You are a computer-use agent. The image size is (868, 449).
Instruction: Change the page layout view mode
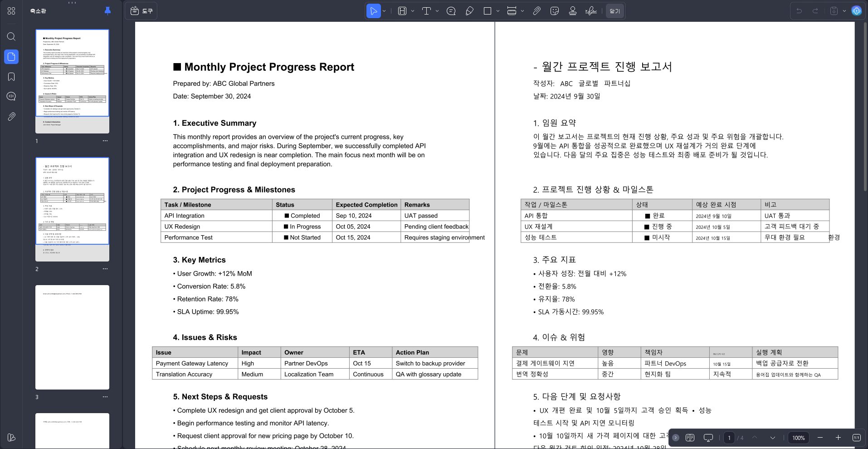pos(690,438)
